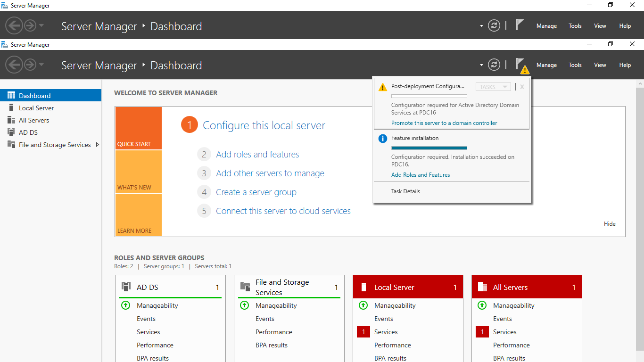
Task: Click Connect this server to cloud services
Action: tap(283, 211)
